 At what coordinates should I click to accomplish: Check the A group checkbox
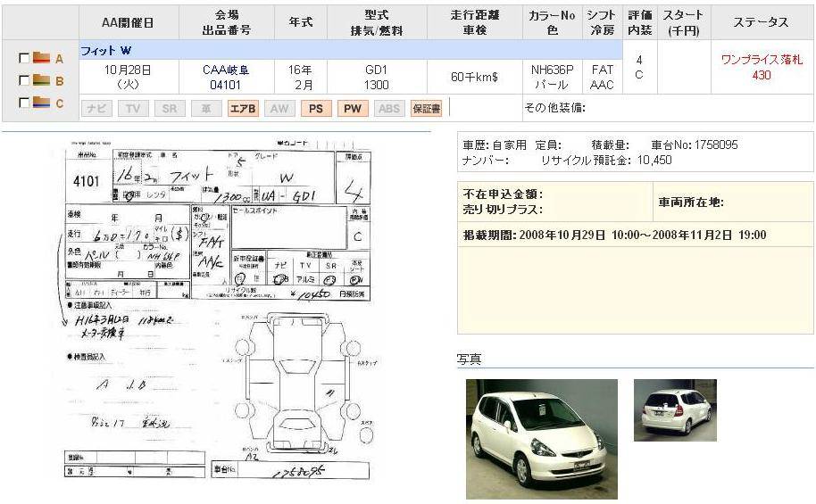(23, 58)
